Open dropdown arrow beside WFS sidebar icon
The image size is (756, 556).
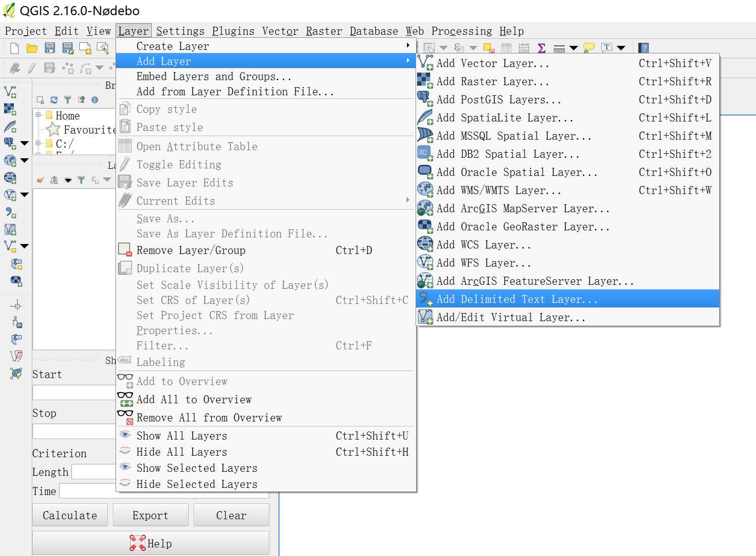point(24,195)
